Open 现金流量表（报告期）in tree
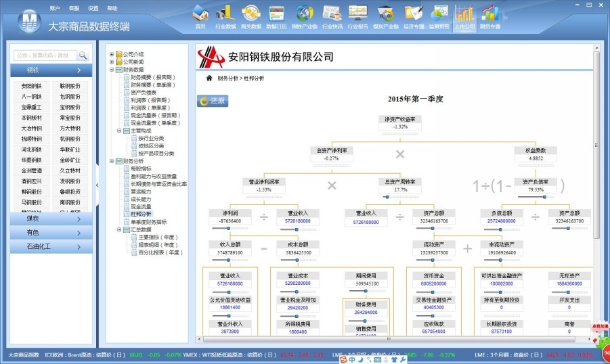610x364 pixels. (x=156, y=116)
